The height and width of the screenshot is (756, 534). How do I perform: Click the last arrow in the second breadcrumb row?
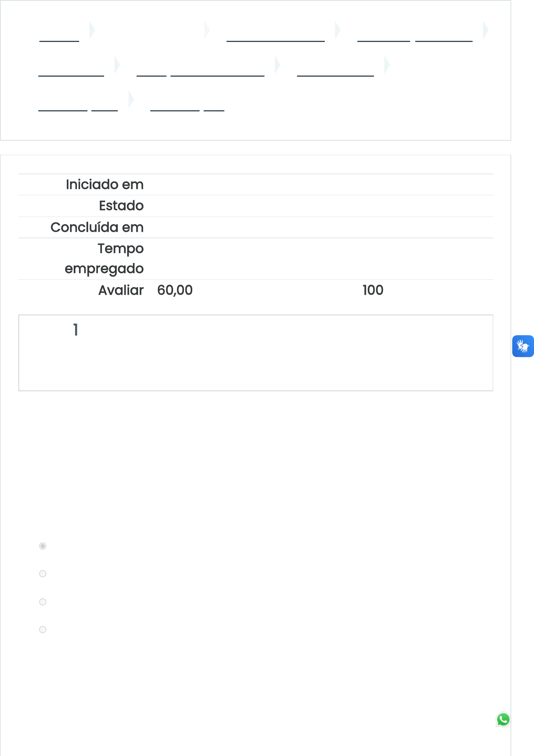coord(387,65)
